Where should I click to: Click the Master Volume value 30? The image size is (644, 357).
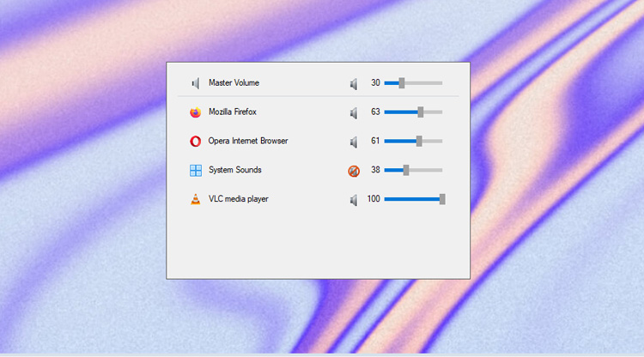[375, 83]
